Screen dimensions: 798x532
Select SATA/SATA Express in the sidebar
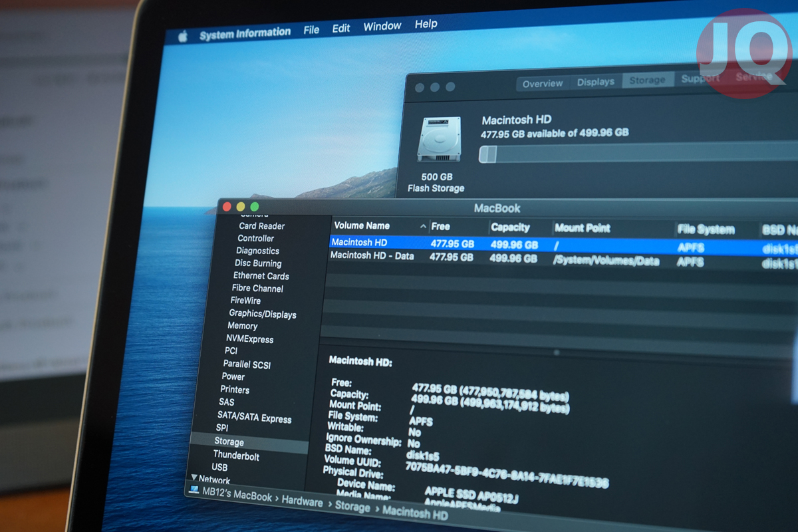(255, 417)
